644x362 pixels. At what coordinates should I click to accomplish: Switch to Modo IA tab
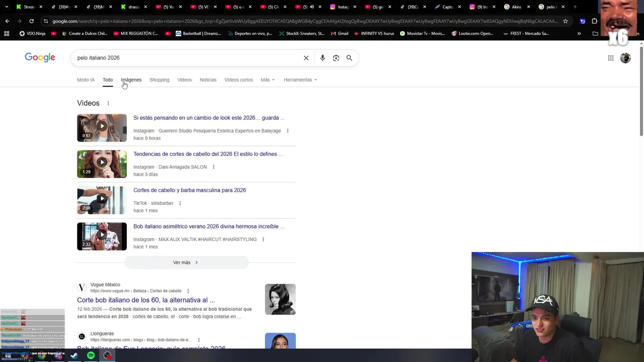(x=86, y=80)
